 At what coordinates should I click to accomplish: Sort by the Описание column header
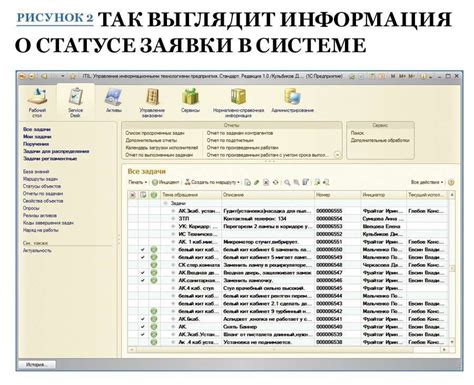pos(268,195)
